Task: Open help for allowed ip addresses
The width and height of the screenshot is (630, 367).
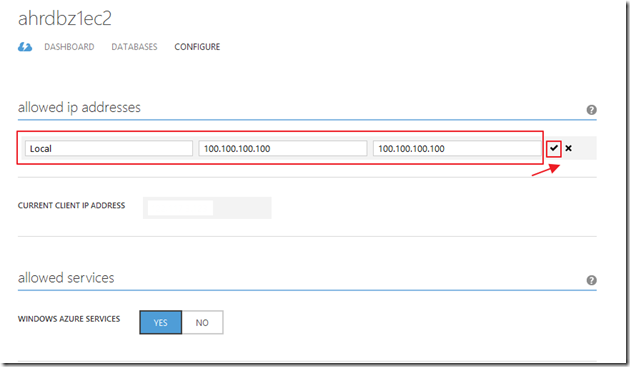Action: point(591,110)
